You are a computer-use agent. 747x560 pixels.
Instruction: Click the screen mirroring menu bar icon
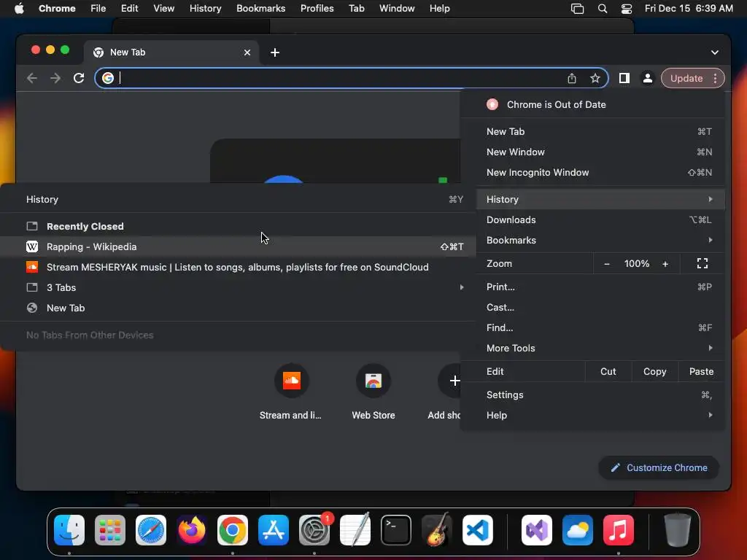(577, 9)
